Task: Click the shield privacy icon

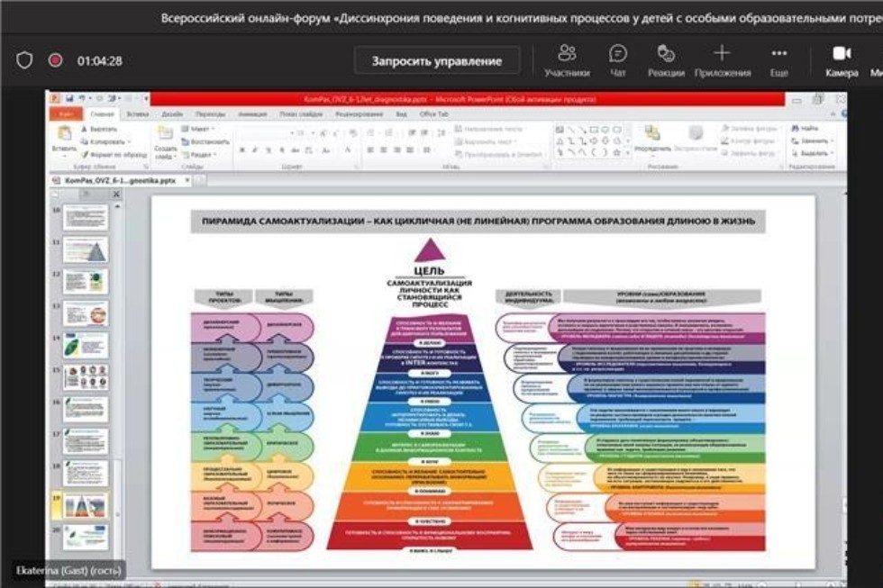Action: (x=24, y=60)
